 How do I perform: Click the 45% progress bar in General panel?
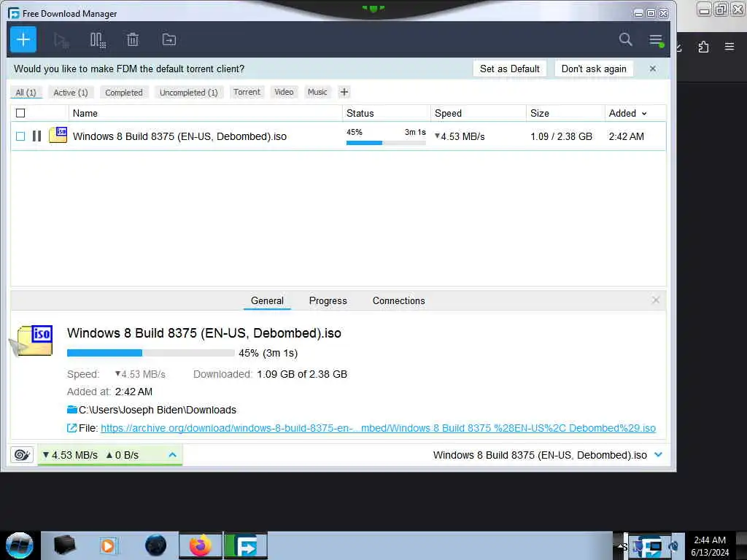(x=150, y=353)
